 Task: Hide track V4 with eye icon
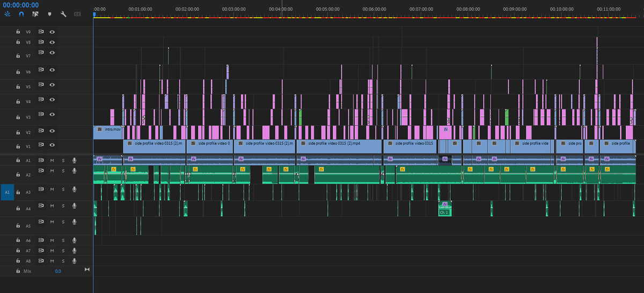click(53, 100)
